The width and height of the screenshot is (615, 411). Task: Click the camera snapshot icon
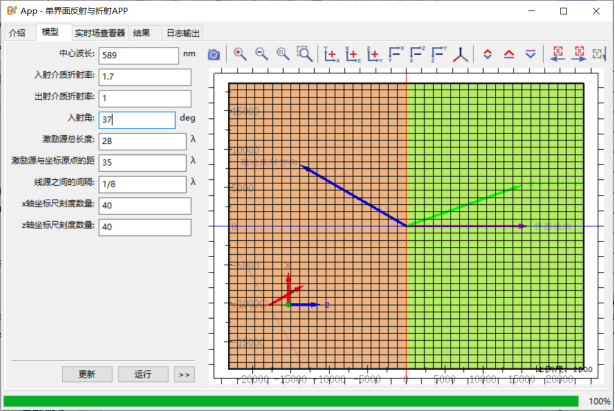[214, 55]
